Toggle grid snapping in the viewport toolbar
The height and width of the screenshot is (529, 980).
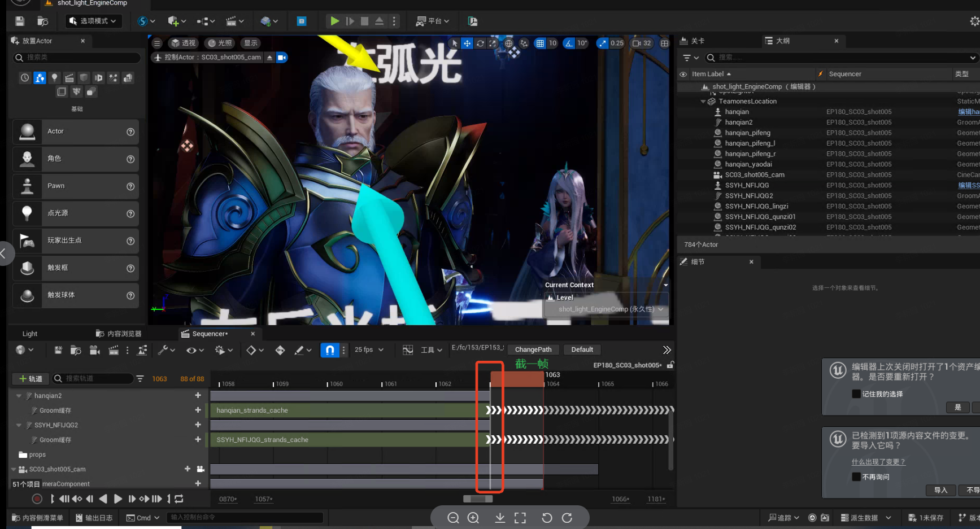[540, 43]
